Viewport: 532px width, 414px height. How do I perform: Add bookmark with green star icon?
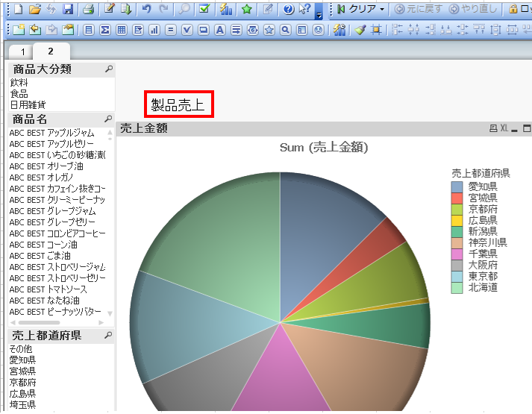click(x=247, y=9)
